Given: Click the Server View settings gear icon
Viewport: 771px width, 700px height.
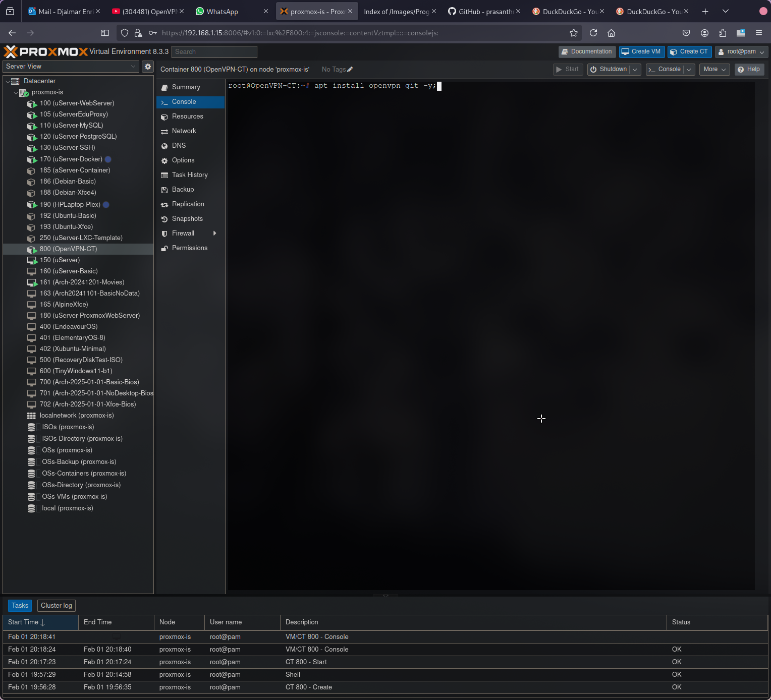Looking at the screenshot, I should [147, 67].
